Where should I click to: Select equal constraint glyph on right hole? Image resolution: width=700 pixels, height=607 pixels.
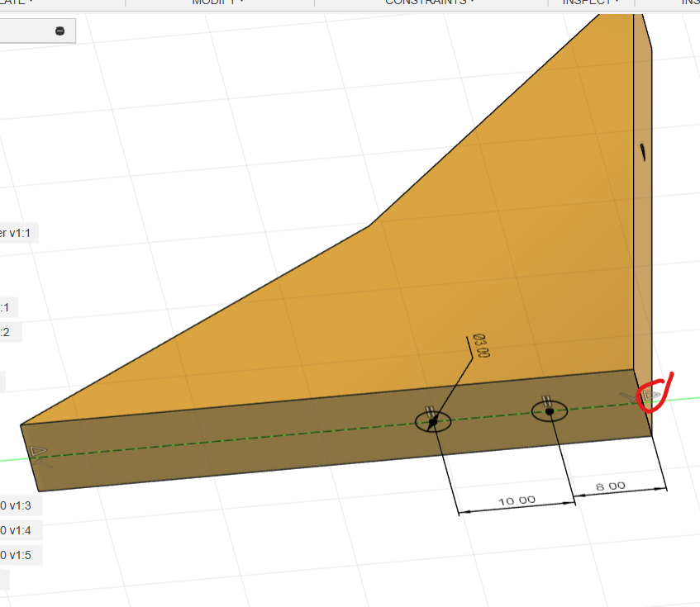tap(546, 401)
